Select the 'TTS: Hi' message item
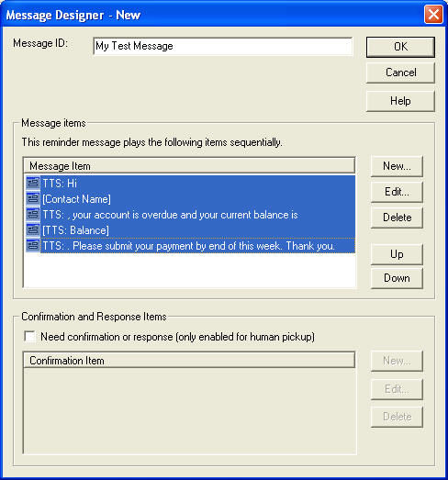448x480 pixels. pyautogui.click(x=189, y=184)
